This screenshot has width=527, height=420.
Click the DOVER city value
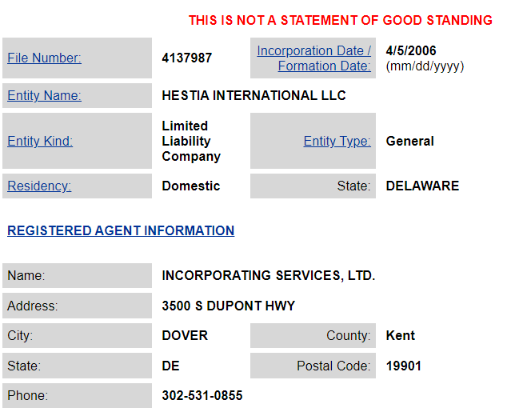pyautogui.click(x=185, y=336)
